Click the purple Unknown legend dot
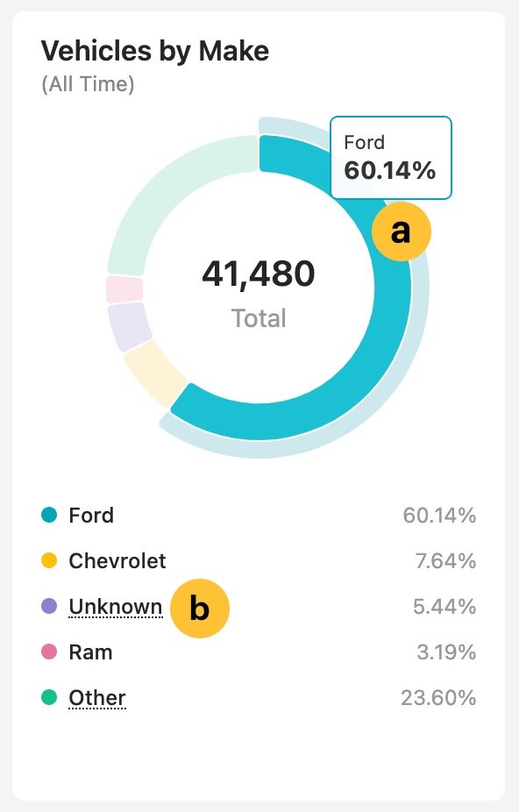The image size is (519, 812). tap(50, 607)
